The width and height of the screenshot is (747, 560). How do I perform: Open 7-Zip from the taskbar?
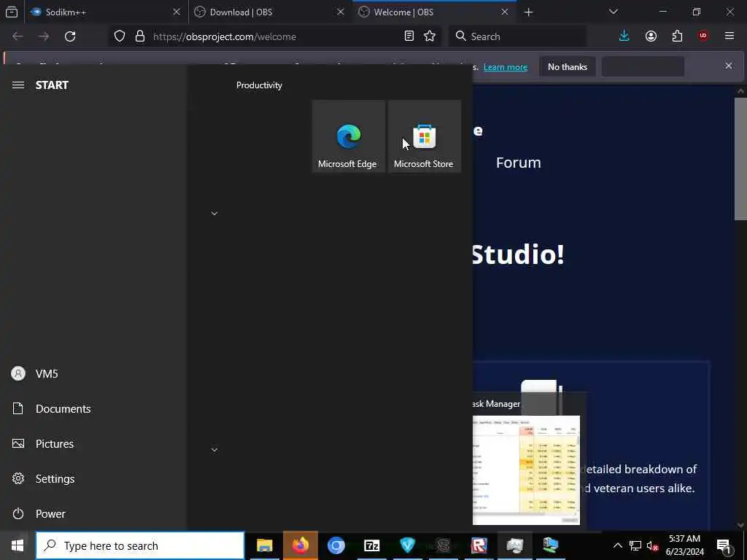click(371, 545)
